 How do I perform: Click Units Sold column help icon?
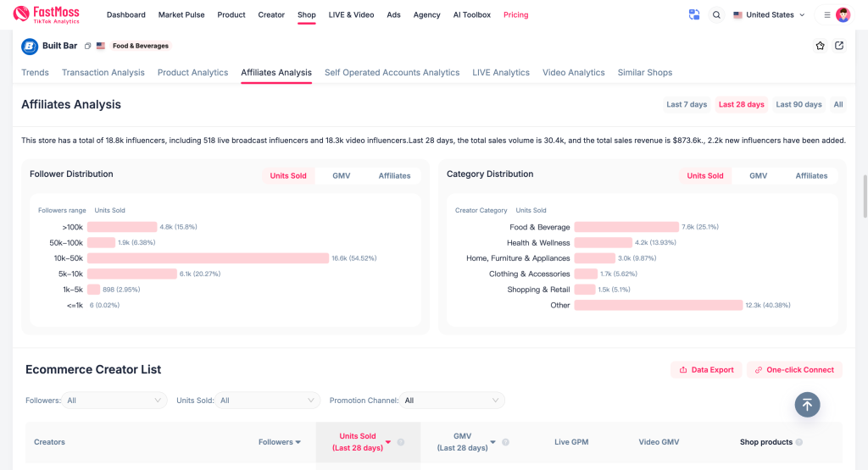point(401,442)
